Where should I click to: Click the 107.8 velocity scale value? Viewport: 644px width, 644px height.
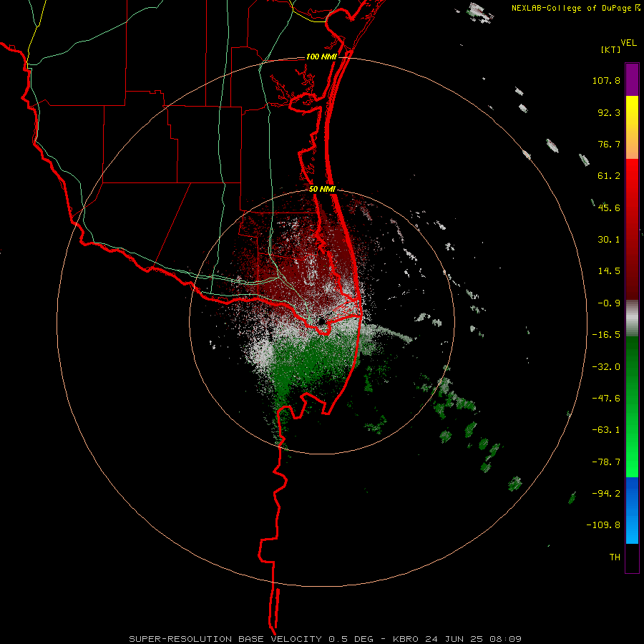click(606, 80)
